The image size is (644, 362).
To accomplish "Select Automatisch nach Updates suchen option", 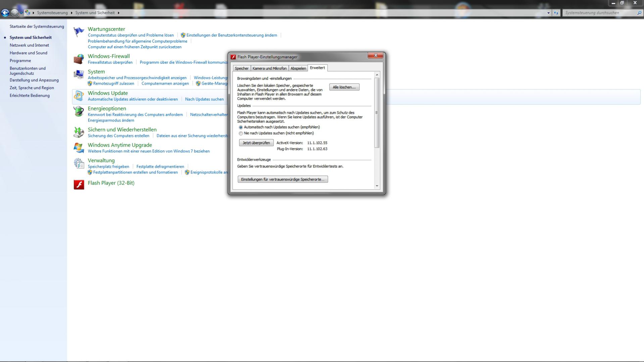I will tap(241, 127).
